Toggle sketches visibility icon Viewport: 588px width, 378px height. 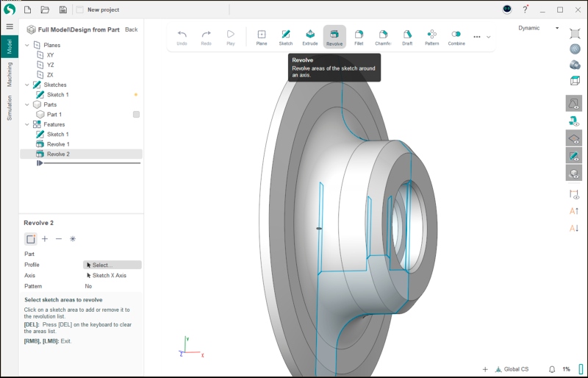click(574, 155)
